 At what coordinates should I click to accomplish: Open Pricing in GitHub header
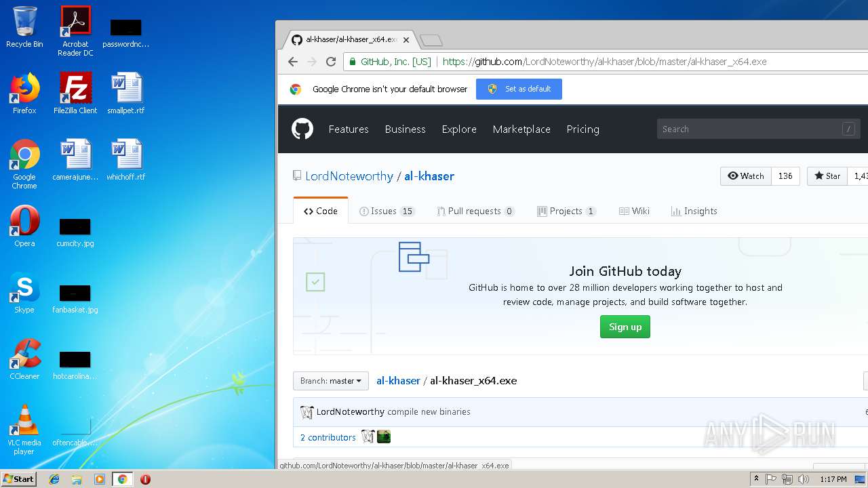point(583,129)
